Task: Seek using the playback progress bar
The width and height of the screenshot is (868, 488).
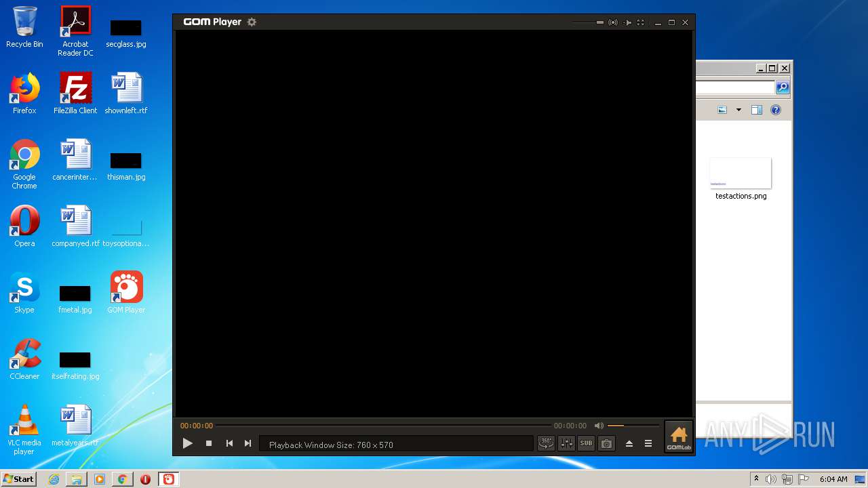Action: (x=383, y=426)
